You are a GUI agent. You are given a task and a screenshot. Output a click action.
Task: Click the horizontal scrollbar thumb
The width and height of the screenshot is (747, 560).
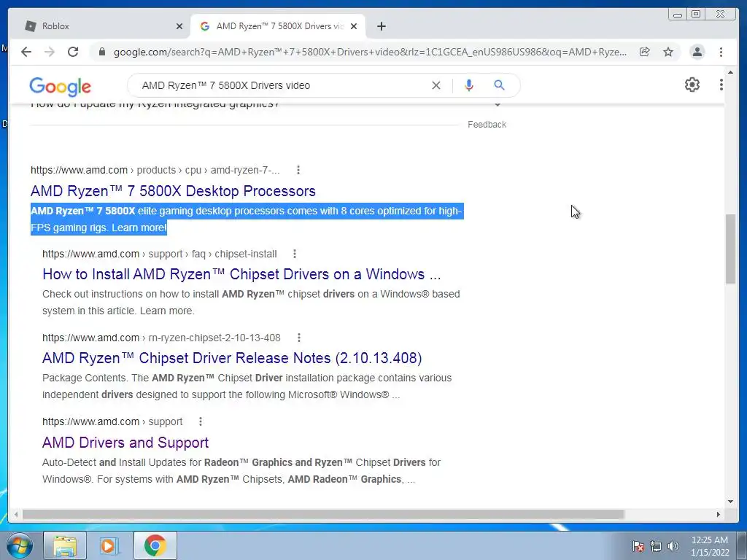(323, 514)
